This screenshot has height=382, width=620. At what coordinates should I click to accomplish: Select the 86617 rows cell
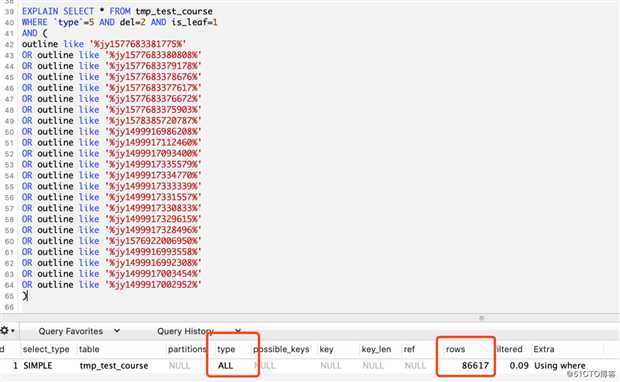point(475,365)
